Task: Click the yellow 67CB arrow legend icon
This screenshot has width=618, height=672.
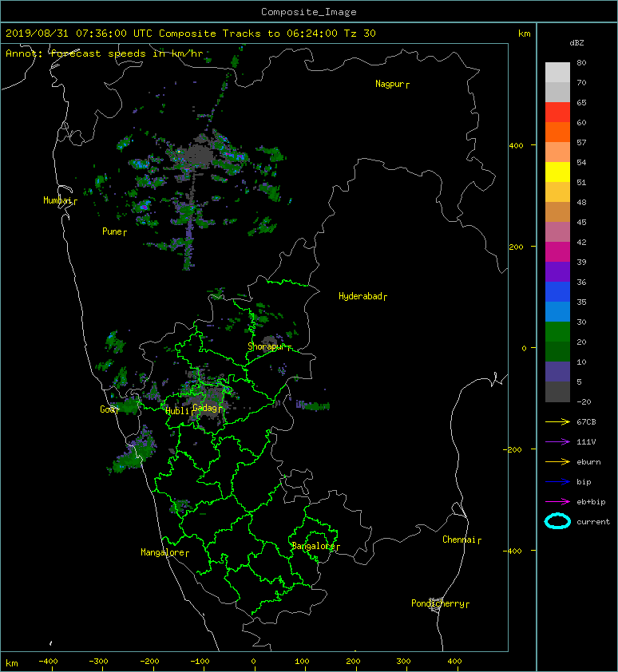Action: pos(557,421)
